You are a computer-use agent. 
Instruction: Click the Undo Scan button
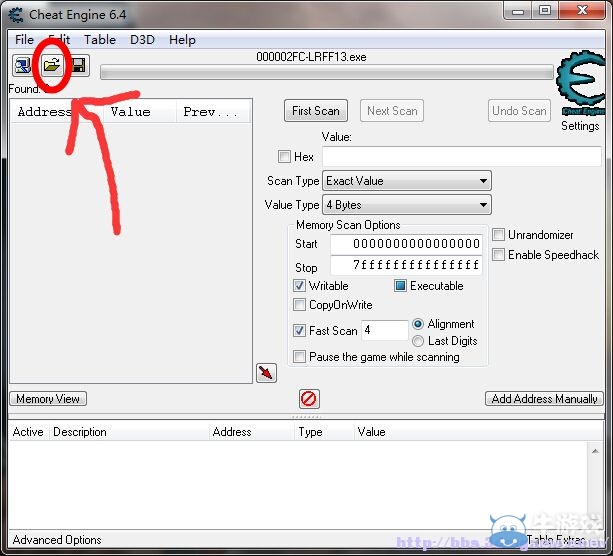[x=519, y=111]
